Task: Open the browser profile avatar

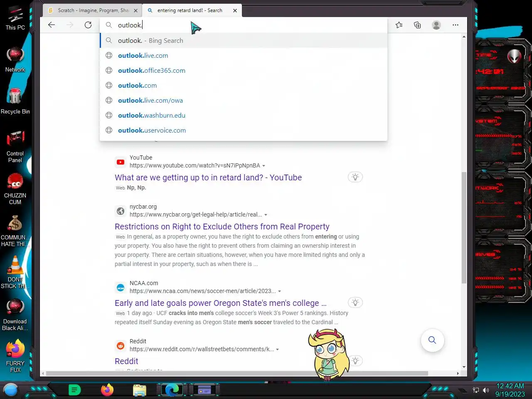Action: [x=436, y=25]
